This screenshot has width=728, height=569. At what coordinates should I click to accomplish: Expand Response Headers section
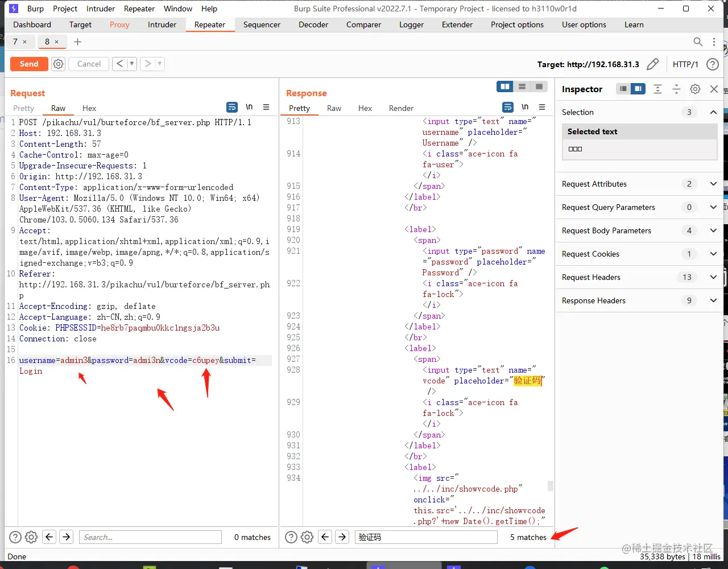coord(713,300)
